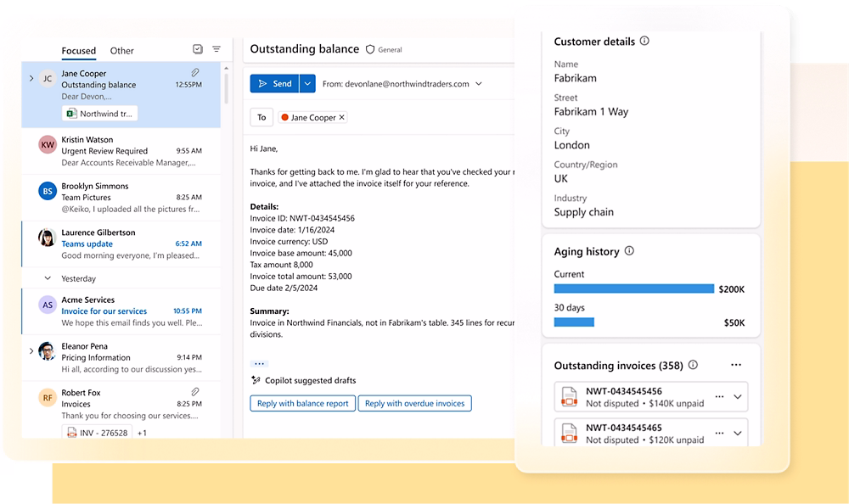Click PDF icon for invoice NWT-0434545456
The width and height of the screenshot is (849, 504).
pos(569,396)
